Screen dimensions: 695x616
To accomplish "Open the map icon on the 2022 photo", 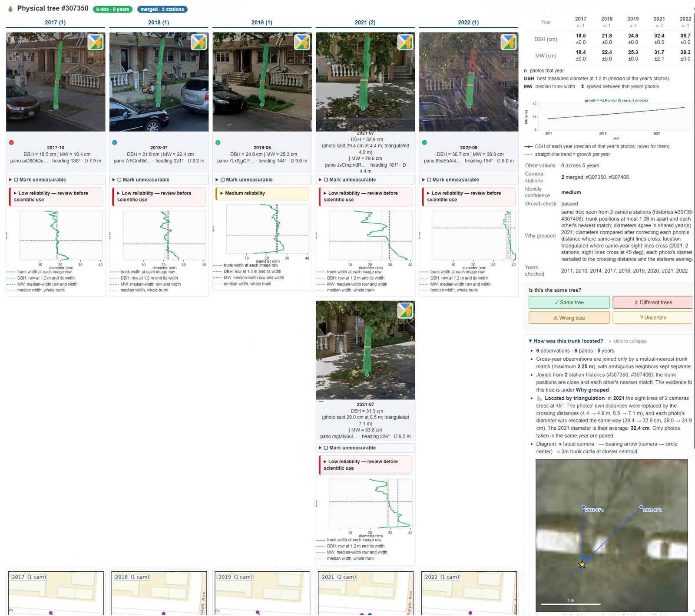I will [509, 42].
